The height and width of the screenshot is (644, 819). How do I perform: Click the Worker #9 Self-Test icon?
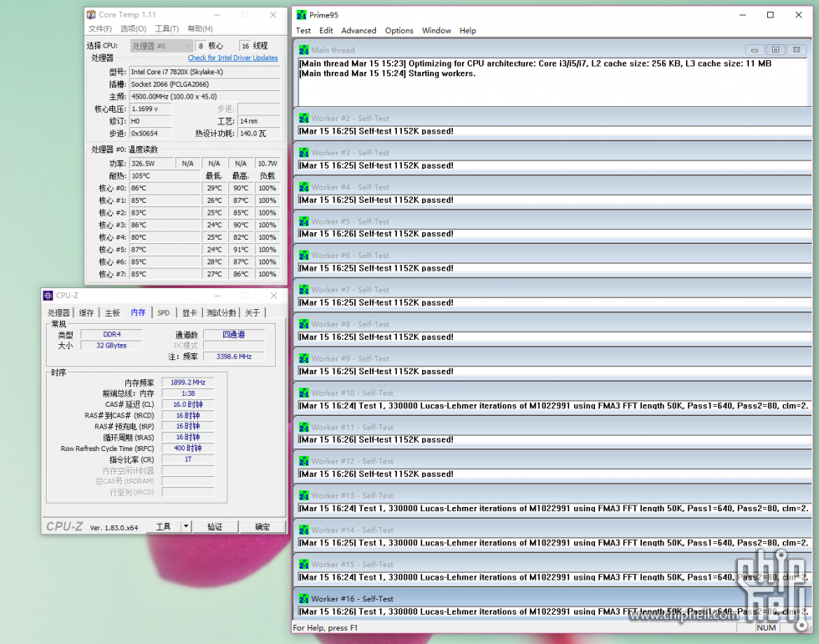click(x=304, y=358)
